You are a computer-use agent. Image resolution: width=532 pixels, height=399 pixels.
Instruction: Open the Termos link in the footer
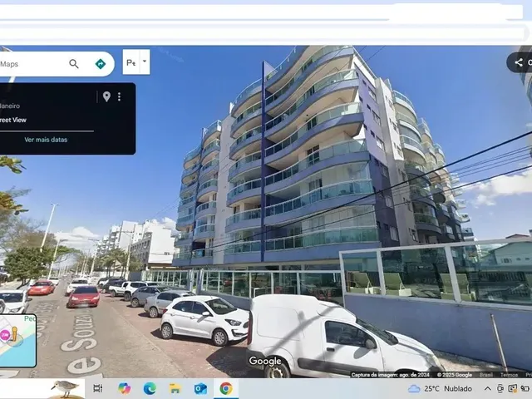[x=509, y=375]
